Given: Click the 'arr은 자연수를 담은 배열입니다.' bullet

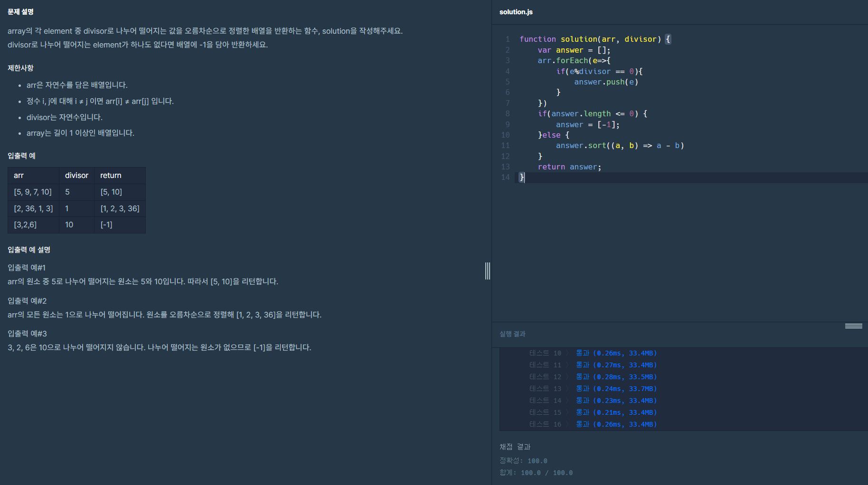Looking at the screenshot, I should pos(77,85).
